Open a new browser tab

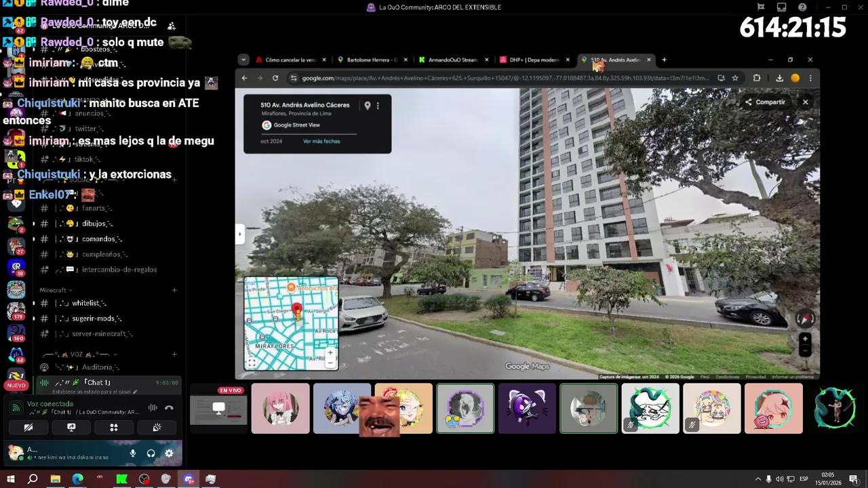pyautogui.click(x=664, y=60)
